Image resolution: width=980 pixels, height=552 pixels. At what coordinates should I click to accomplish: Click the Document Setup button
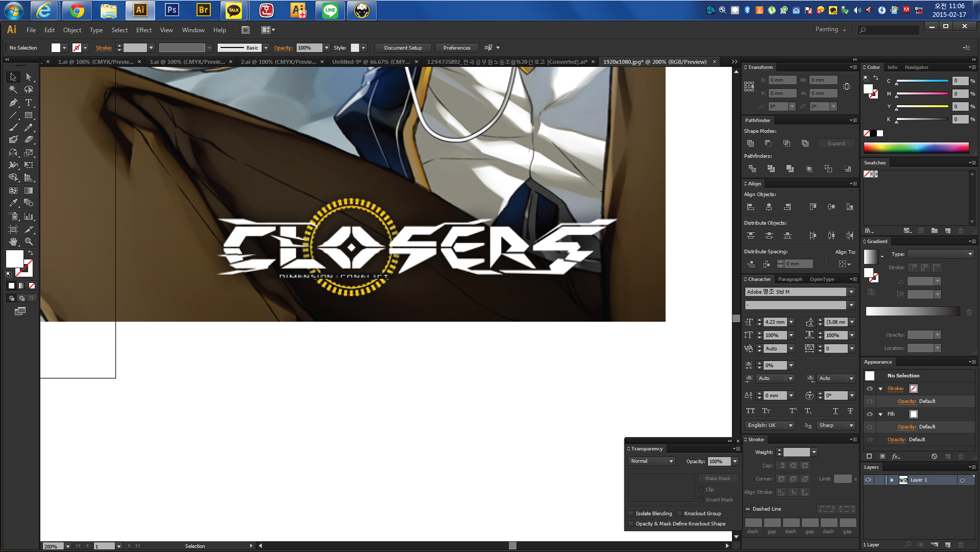[x=403, y=47]
